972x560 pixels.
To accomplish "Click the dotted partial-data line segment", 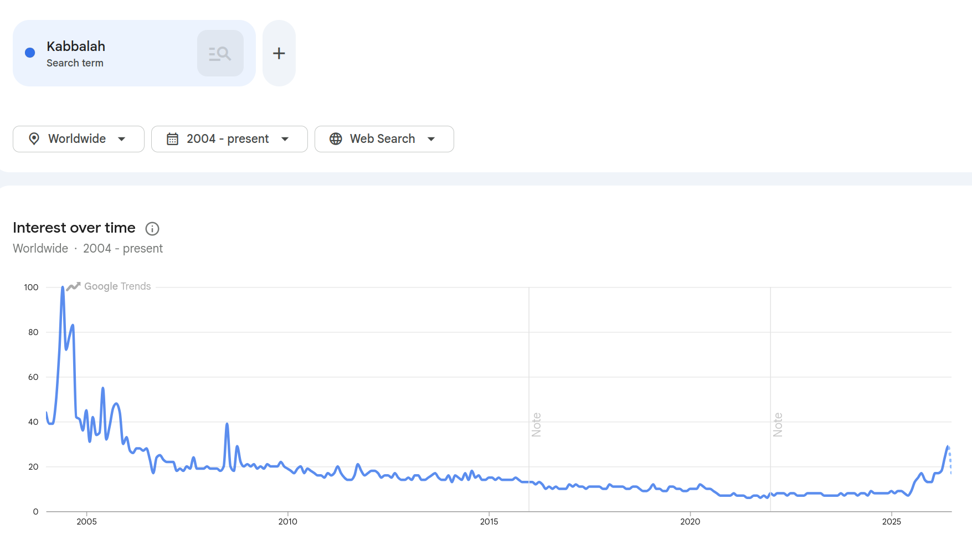I will (950, 461).
